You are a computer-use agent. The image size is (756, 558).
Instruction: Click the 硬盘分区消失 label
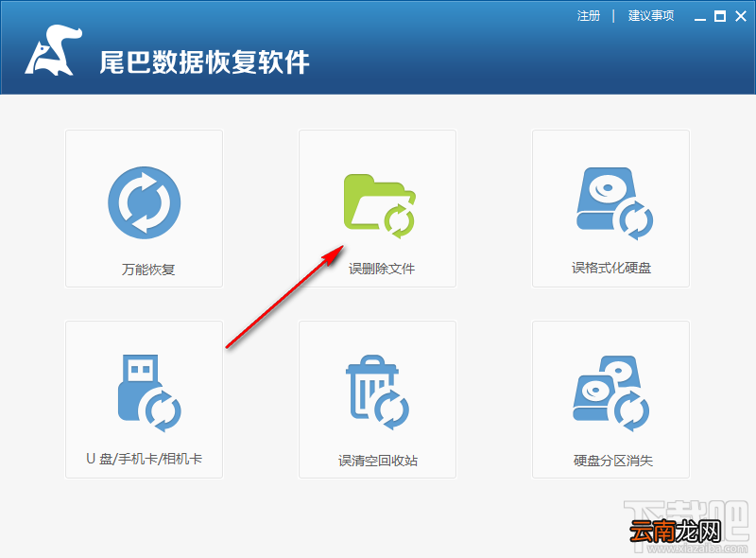click(x=613, y=461)
